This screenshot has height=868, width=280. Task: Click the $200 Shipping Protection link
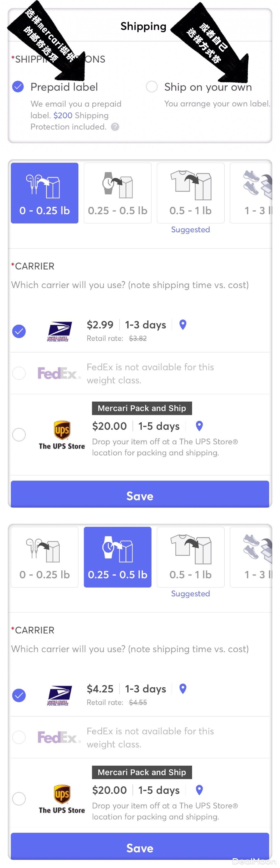coord(63,115)
